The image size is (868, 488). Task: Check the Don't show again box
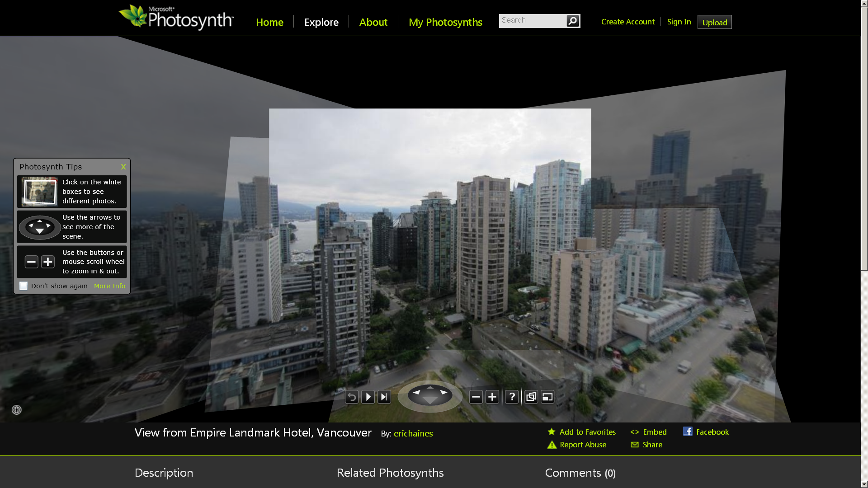(x=24, y=286)
